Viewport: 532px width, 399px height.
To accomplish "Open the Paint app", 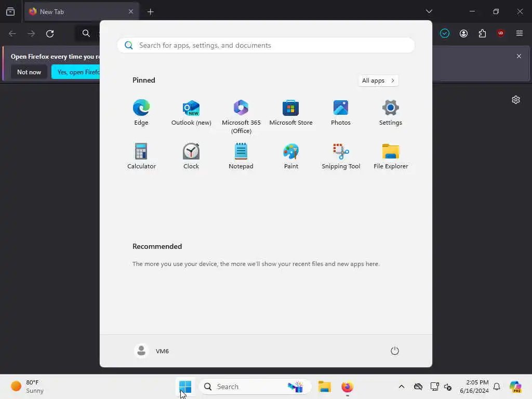I will click(x=291, y=156).
